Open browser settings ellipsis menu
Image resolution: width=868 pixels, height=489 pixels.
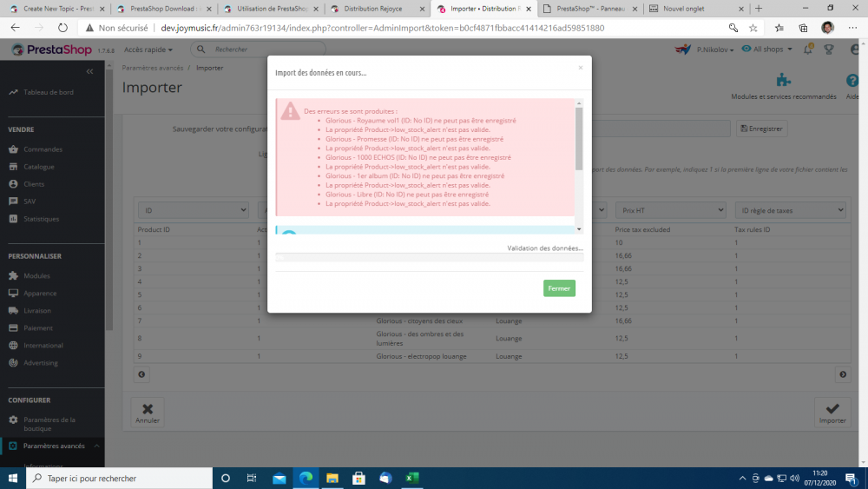[852, 28]
